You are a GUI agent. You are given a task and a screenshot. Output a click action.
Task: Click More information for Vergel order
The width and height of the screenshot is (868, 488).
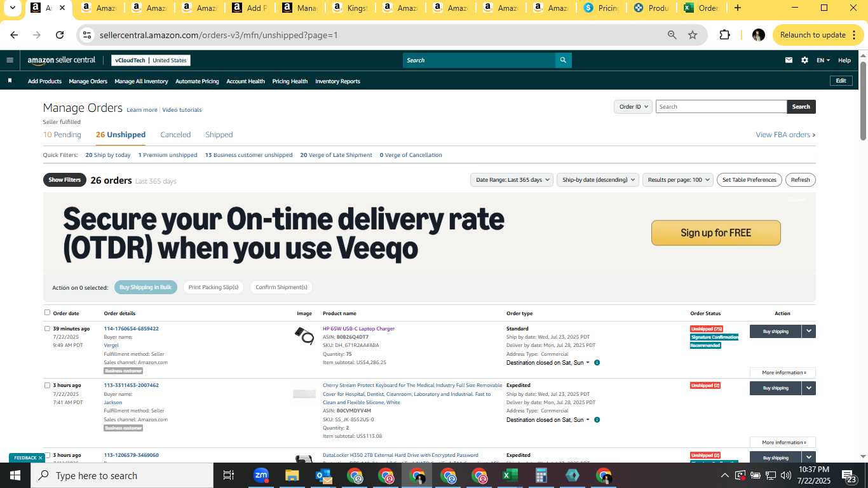783,372
